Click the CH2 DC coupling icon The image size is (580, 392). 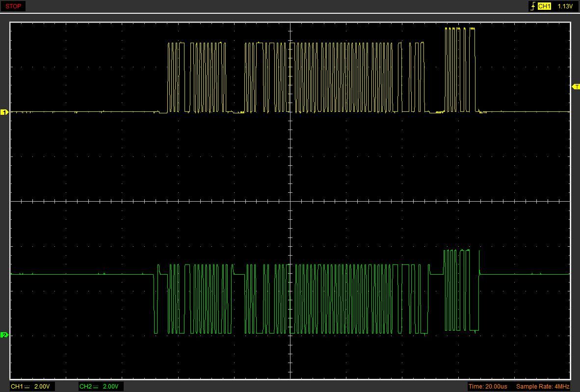[96, 387]
